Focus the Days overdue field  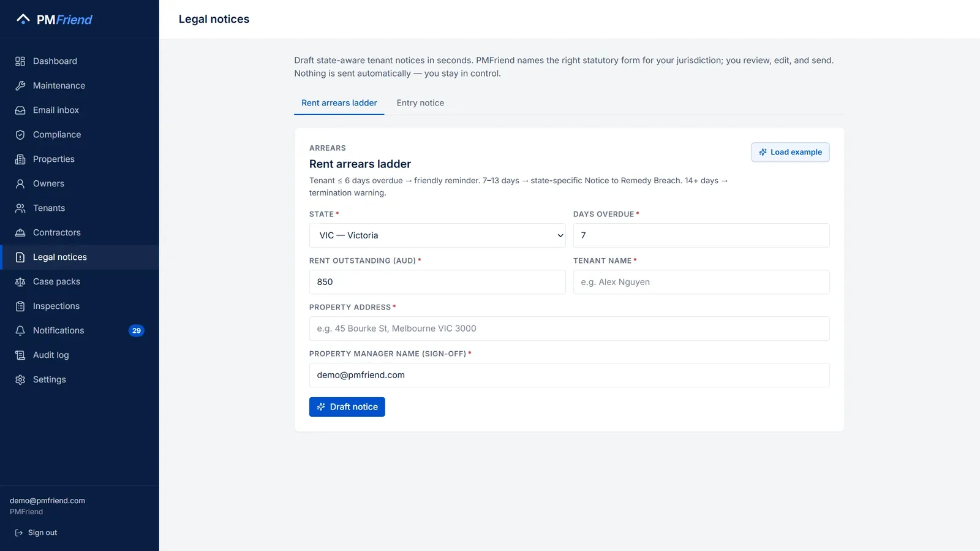(x=701, y=235)
